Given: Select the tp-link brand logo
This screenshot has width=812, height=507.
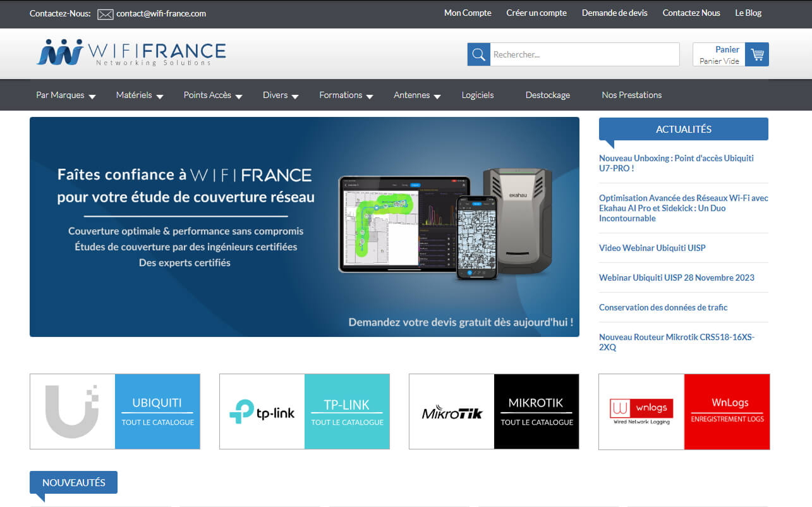Looking at the screenshot, I should pyautogui.click(x=262, y=411).
